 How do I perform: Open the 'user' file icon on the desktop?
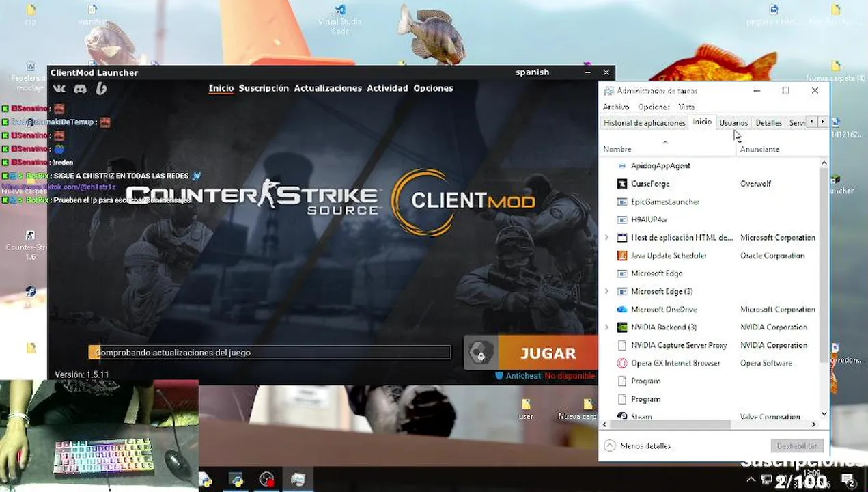[526, 410]
